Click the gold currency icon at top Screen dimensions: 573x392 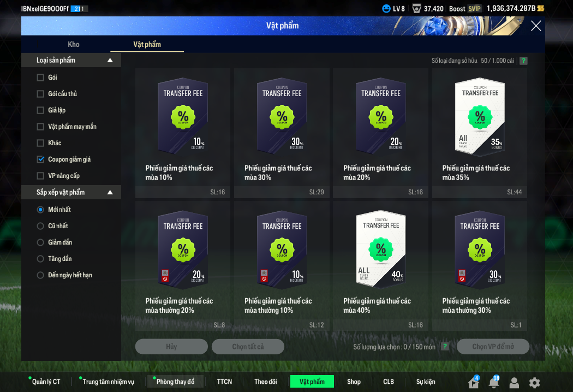click(541, 9)
